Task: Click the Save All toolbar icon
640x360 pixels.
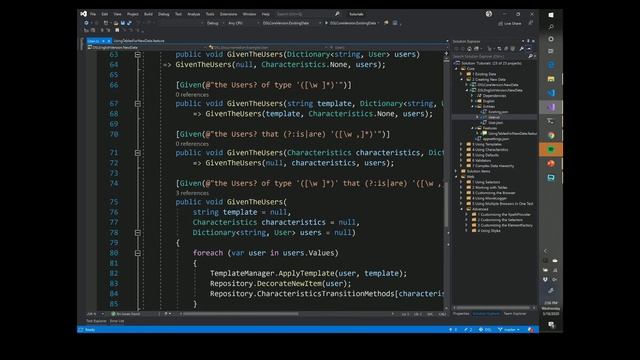Action: click(129, 23)
